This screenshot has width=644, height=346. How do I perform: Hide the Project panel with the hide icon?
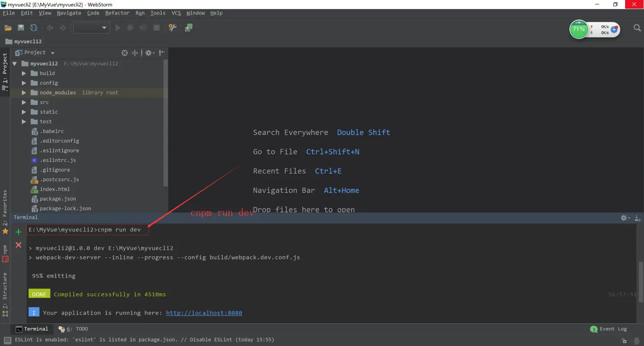(162, 53)
